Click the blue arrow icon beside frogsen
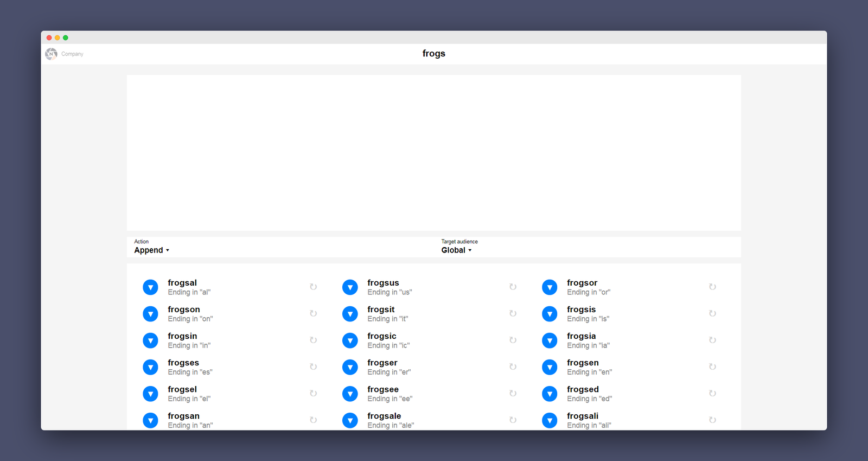The image size is (868, 461). [x=550, y=367]
